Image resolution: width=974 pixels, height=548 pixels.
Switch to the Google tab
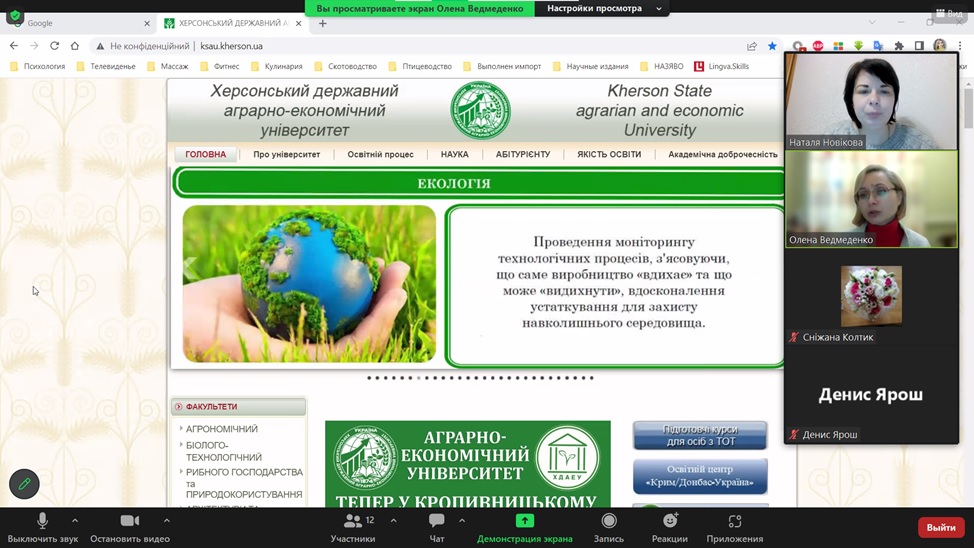[81, 23]
